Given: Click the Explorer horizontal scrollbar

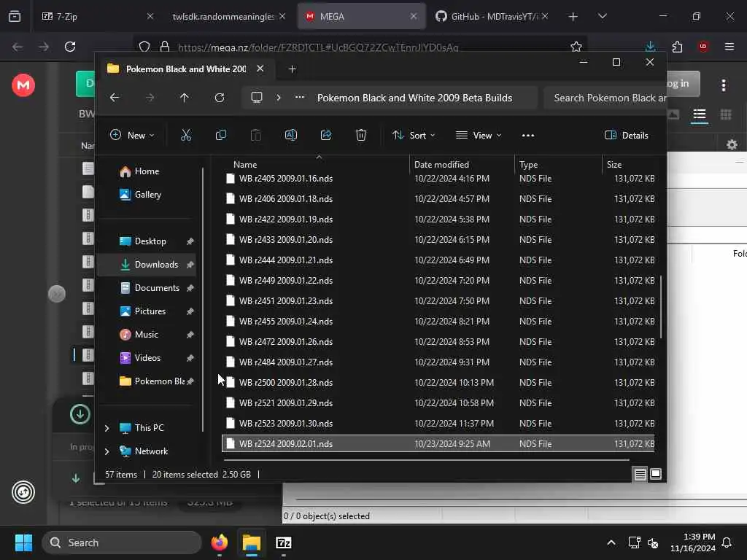Looking at the screenshot, I should (x=426, y=460).
